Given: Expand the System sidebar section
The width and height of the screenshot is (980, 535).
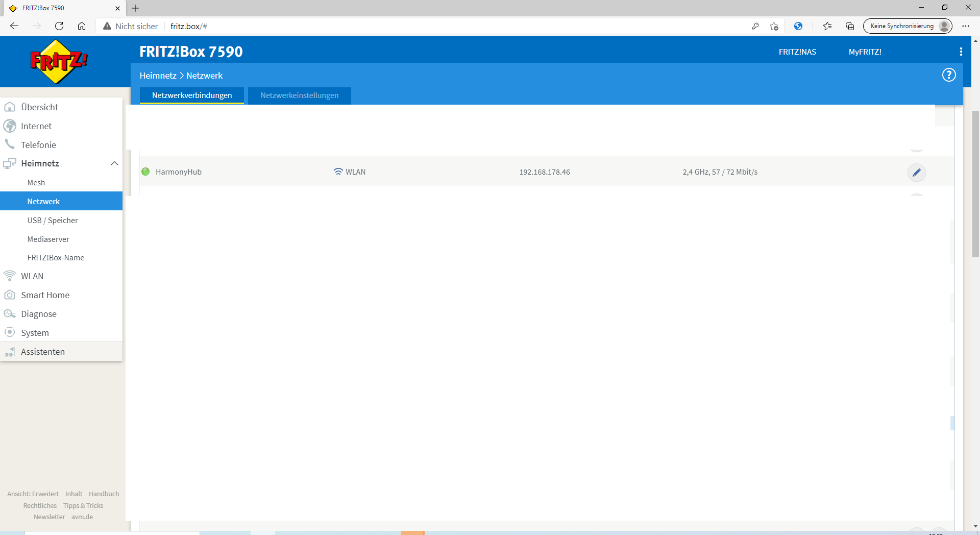Looking at the screenshot, I should pos(35,333).
